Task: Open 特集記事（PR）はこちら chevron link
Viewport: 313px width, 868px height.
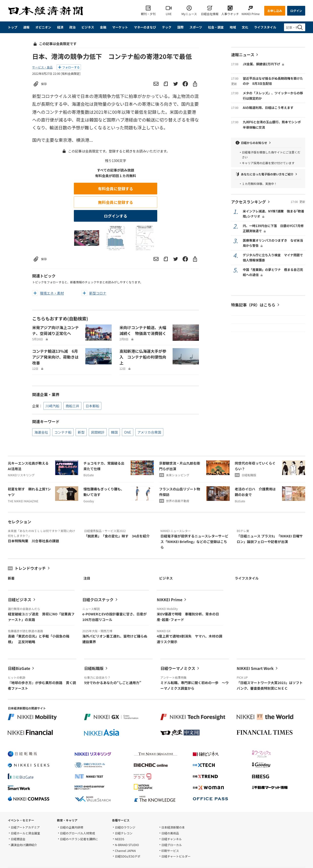Action: 278,305
